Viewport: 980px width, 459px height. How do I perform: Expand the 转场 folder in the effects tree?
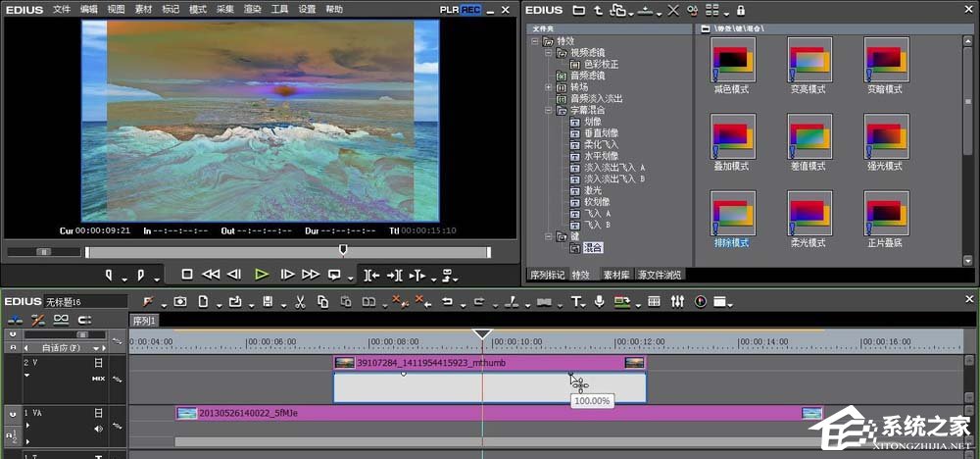[549, 87]
